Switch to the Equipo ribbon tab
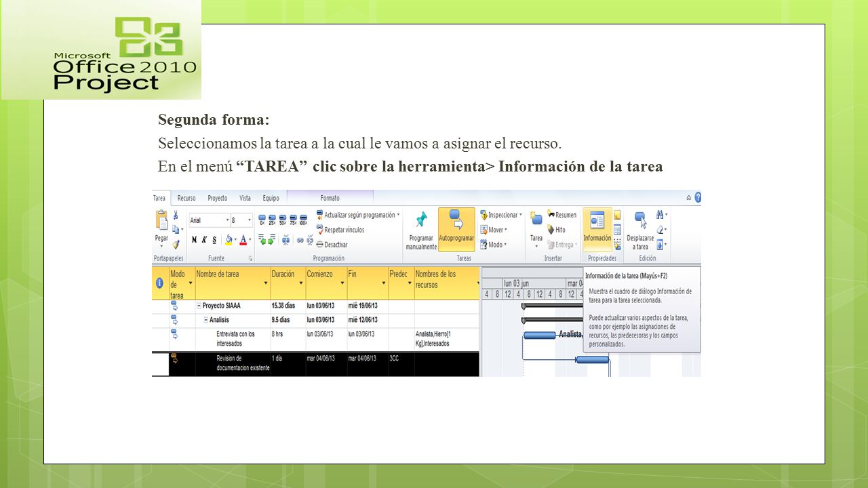Viewport: 868px width, 488px height. click(x=271, y=198)
